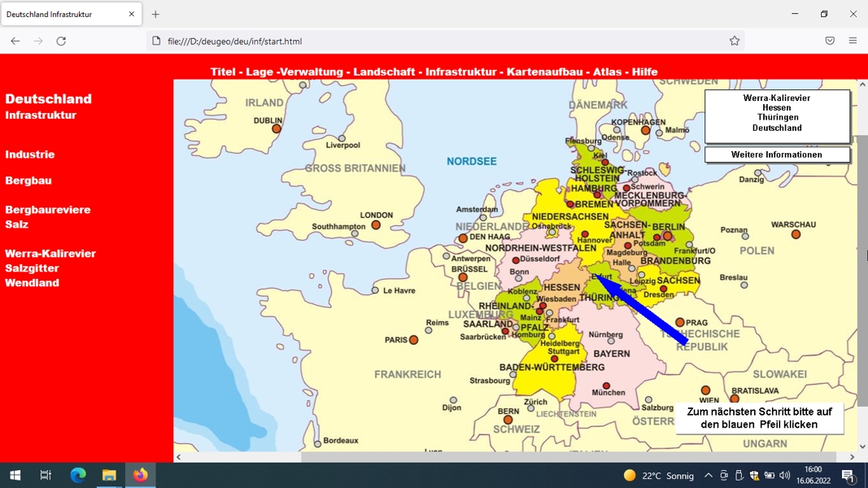Image resolution: width=868 pixels, height=488 pixels.
Task: Open the Infrastruktur menu item
Action: click(x=460, y=72)
